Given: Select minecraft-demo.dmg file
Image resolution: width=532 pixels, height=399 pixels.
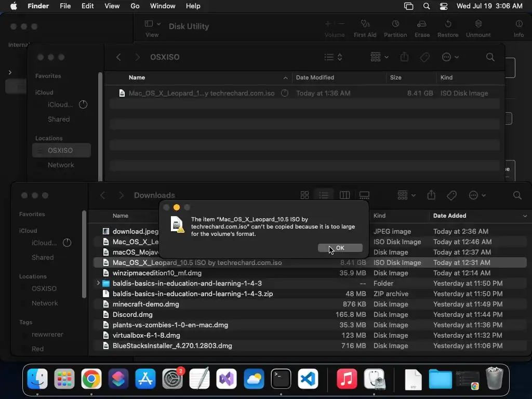Looking at the screenshot, I should (x=310, y=304).
